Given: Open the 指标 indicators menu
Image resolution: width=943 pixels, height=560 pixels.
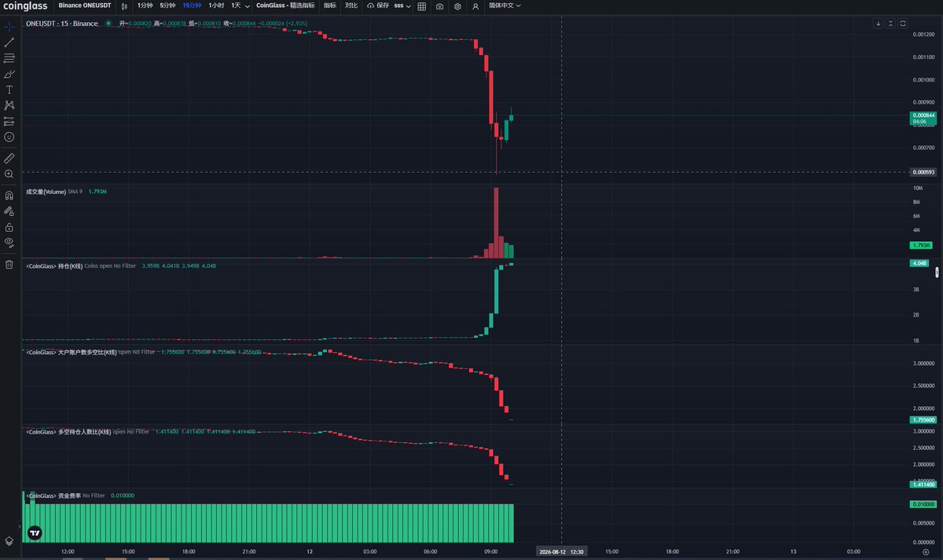Looking at the screenshot, I should (329, 5).
